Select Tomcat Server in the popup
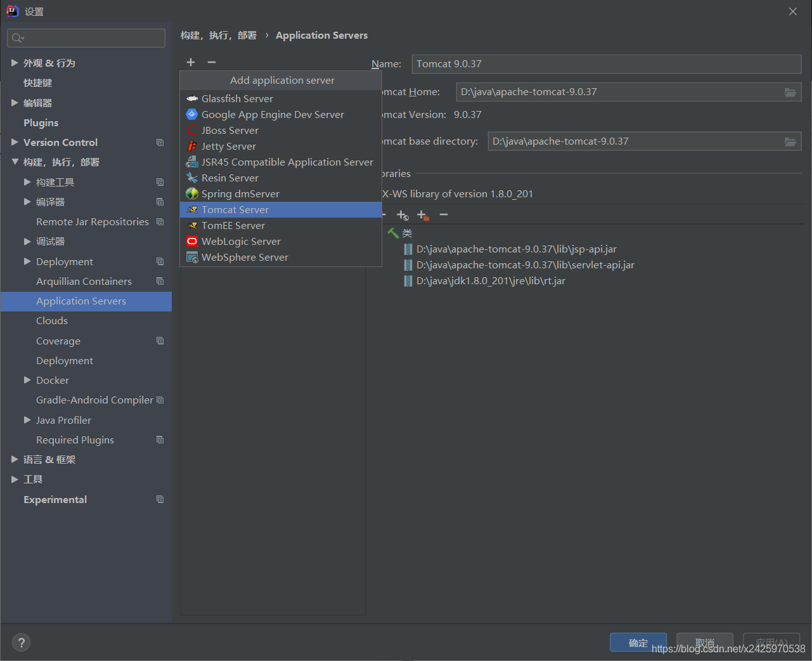Screen dimensions: 812x661 [x=281, y=210]
